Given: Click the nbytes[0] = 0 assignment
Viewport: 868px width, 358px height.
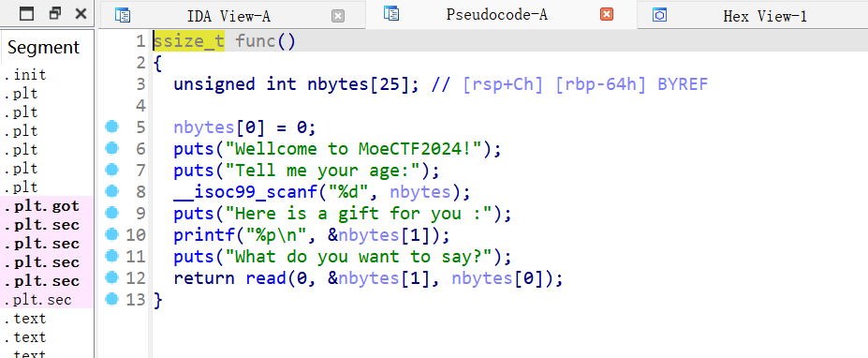Looking at the screenshot, I should (244, 127).
